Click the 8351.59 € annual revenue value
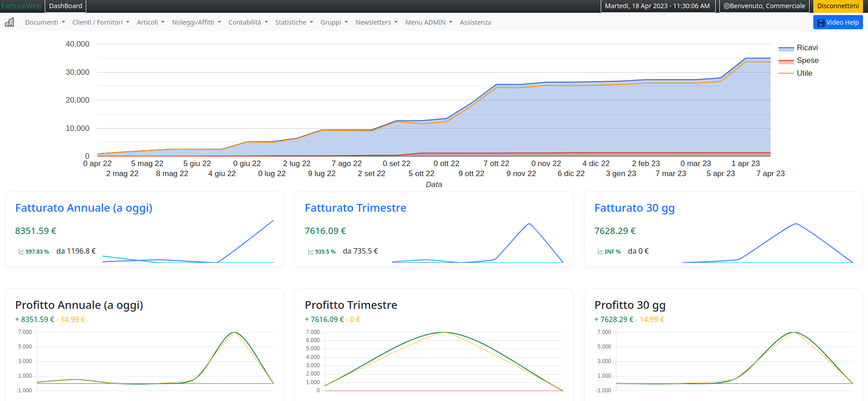Viewport: 868px width, 401px height. click(x=36, y=231)
